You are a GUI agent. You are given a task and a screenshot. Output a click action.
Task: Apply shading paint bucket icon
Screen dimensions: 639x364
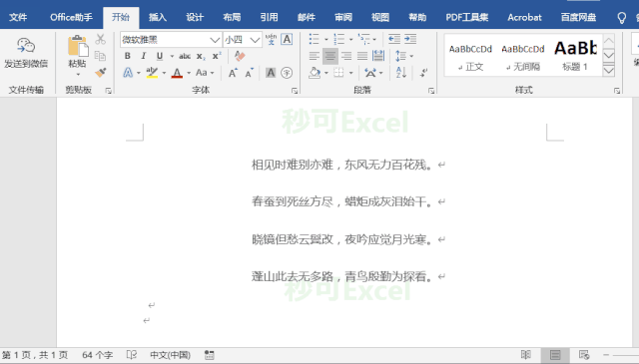315,73
